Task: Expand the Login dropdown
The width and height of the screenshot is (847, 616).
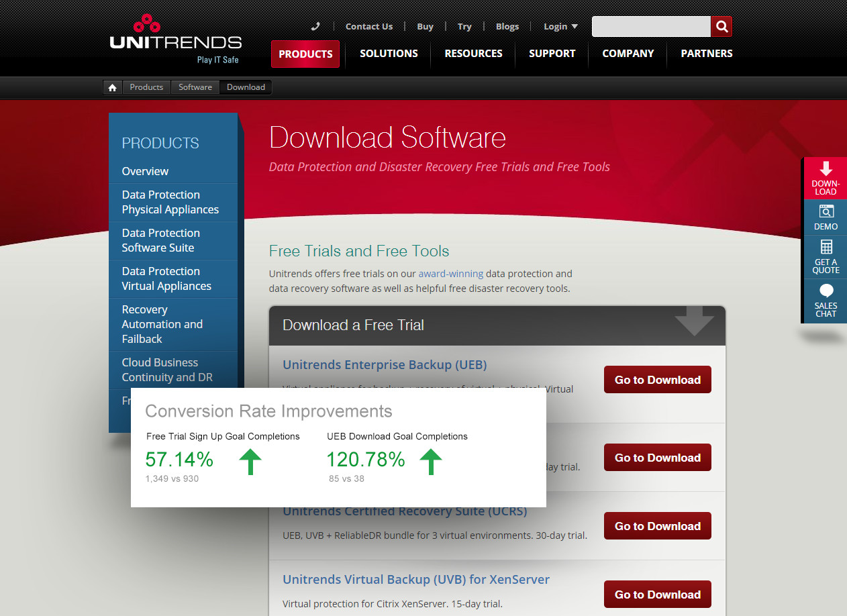Action: (x=560, y=27)
